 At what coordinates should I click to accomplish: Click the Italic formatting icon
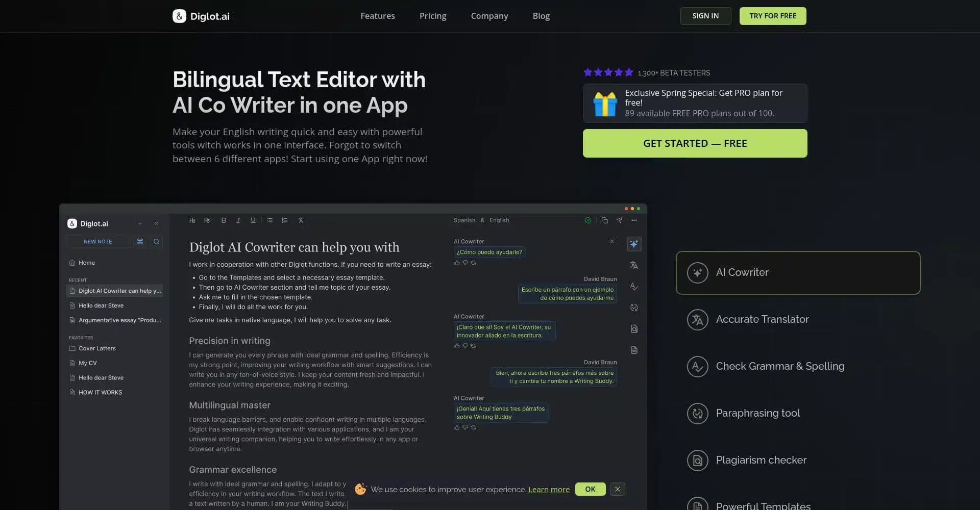coord(238,220)
